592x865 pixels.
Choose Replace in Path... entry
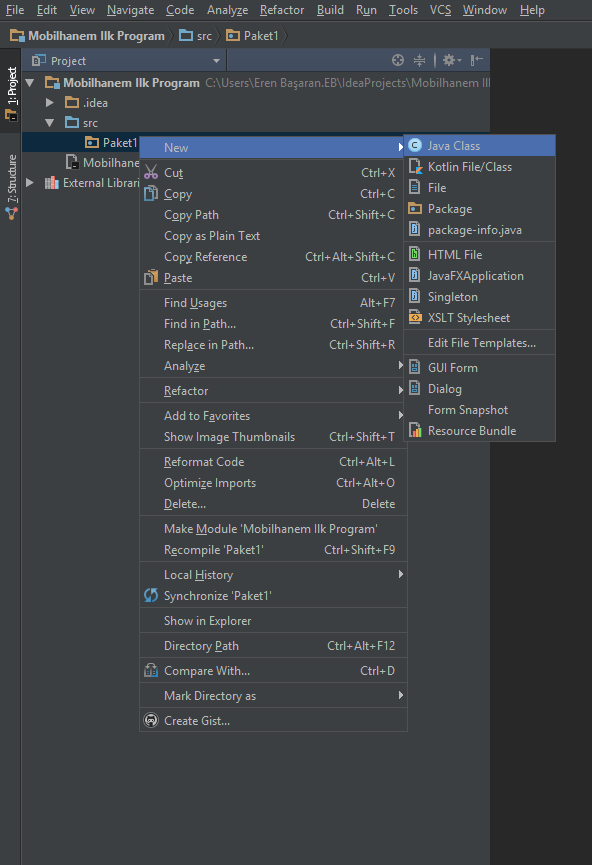click(x=274, y=344)
